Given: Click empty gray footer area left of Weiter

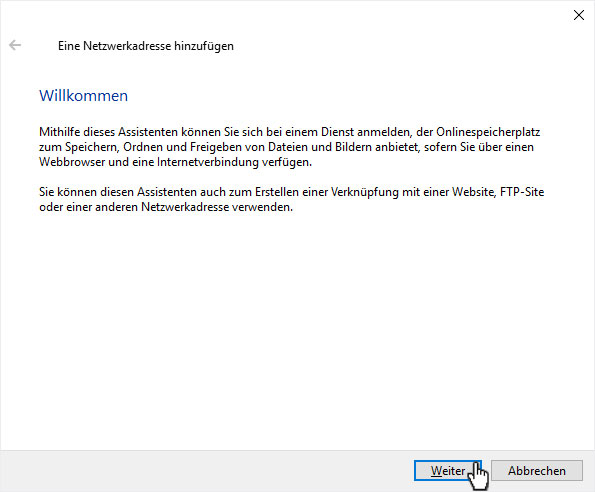Looking at the screenshot, I should (205, 471).
